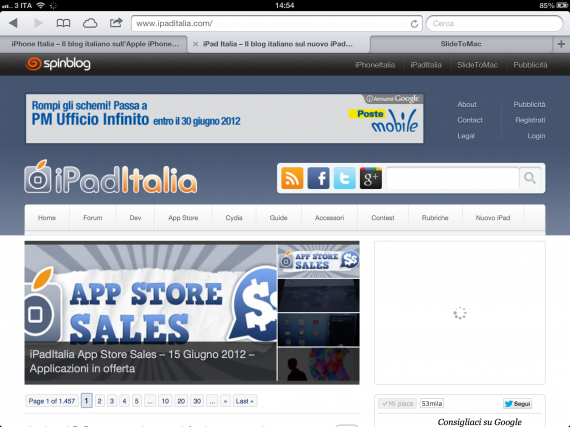Go to page 4

click(x=124, y=401)
